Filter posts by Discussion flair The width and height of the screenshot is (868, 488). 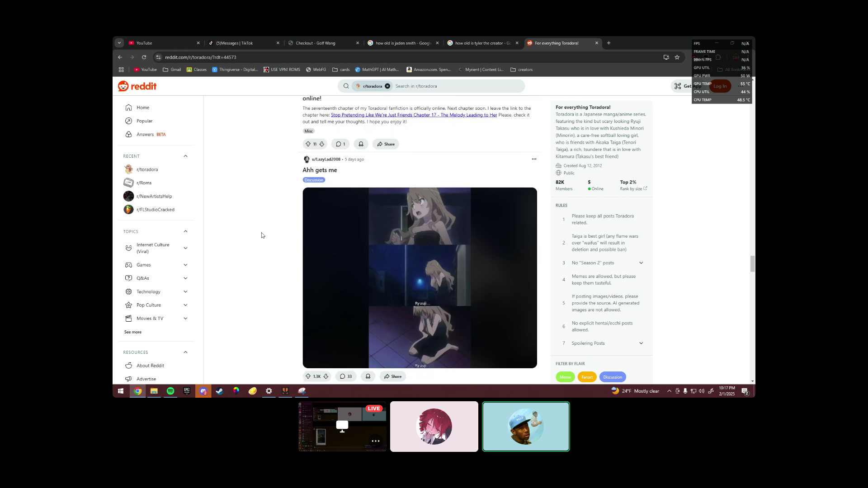pos(613,377)
